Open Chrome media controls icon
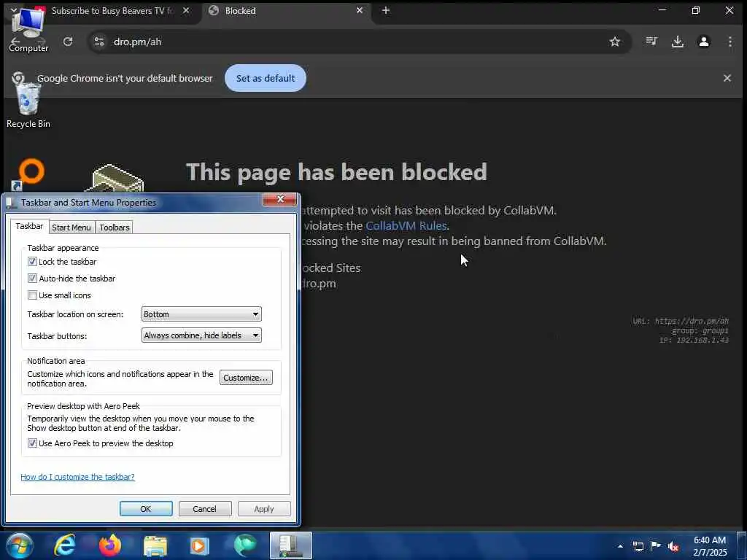Image resolution: width=747 pixels, height=560 pixels. click(651, 42)
